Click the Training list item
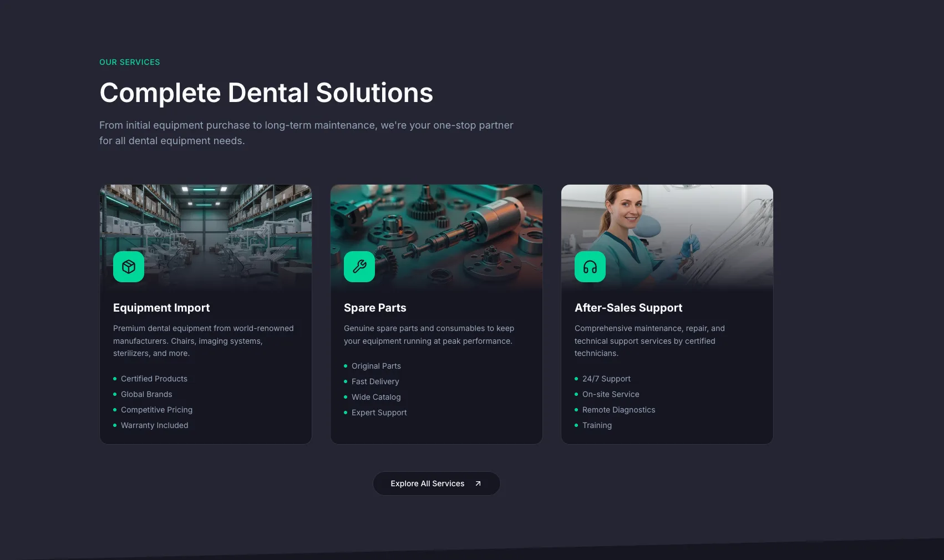Viewport: 944px width, 560px height. (593, 425)
